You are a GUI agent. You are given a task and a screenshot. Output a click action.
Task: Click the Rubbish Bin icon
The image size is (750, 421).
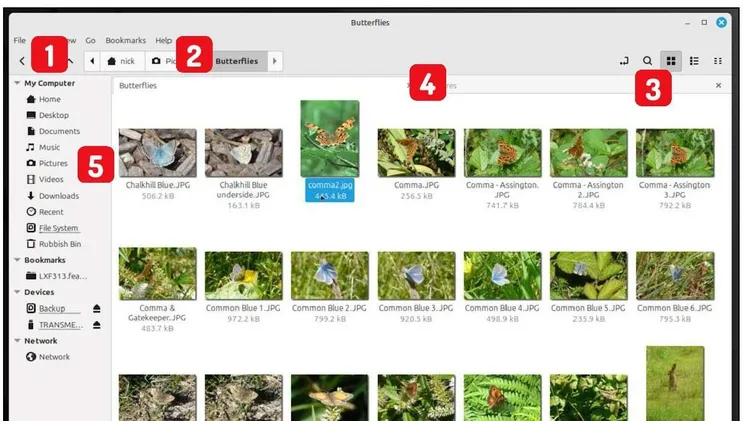click(x=31, y=244)
